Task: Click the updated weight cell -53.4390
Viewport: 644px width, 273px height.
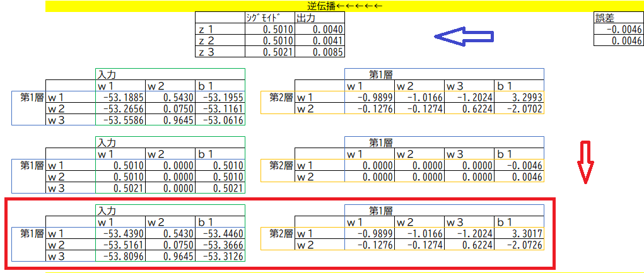Action: [x=120, y=233]
